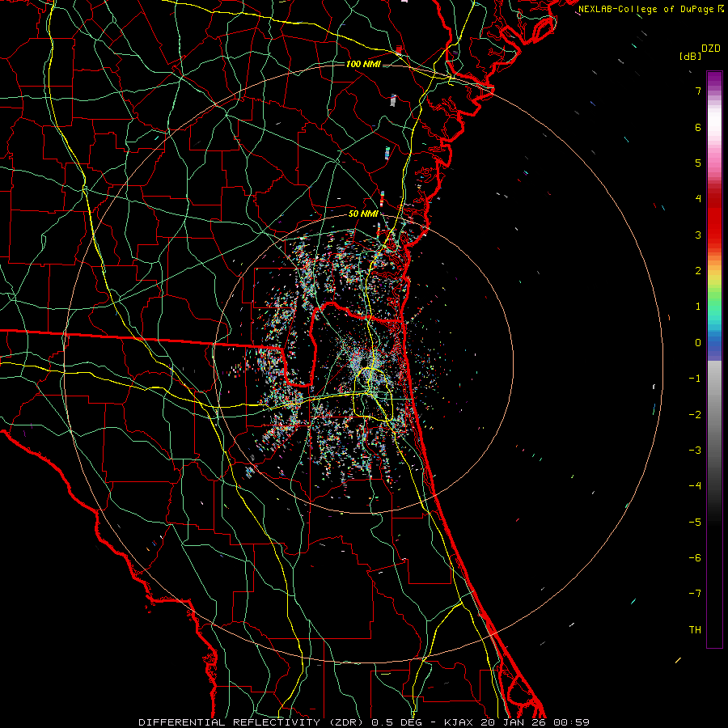728x728 pixels.
Task: Click the TH threshold label on the scale
Action: (695, 630)
